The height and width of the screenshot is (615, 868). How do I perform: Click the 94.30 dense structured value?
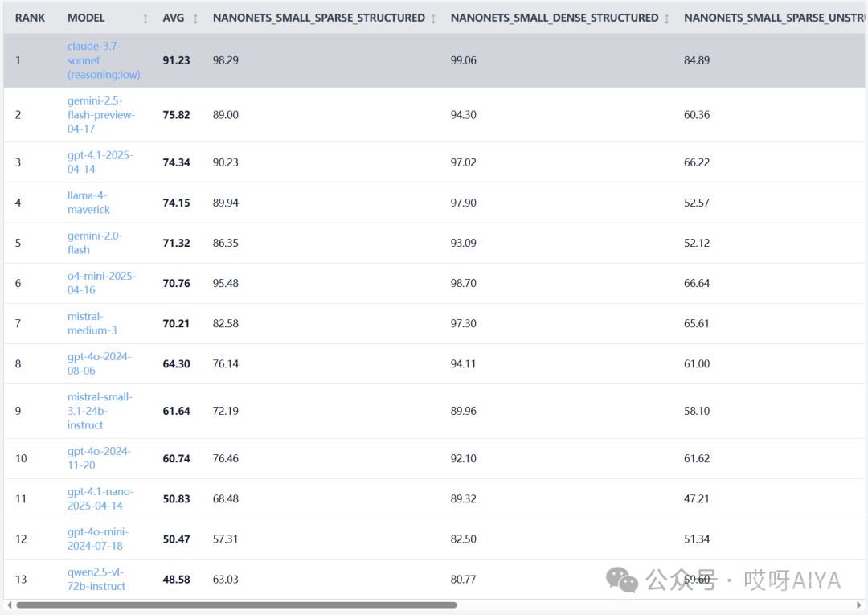464,115
